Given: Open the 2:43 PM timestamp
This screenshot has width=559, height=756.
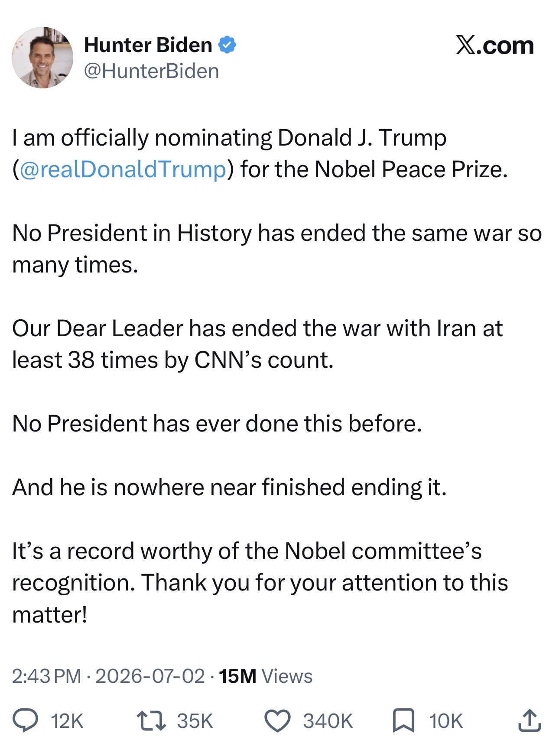Looking at the screenshot, I should 46,676.
